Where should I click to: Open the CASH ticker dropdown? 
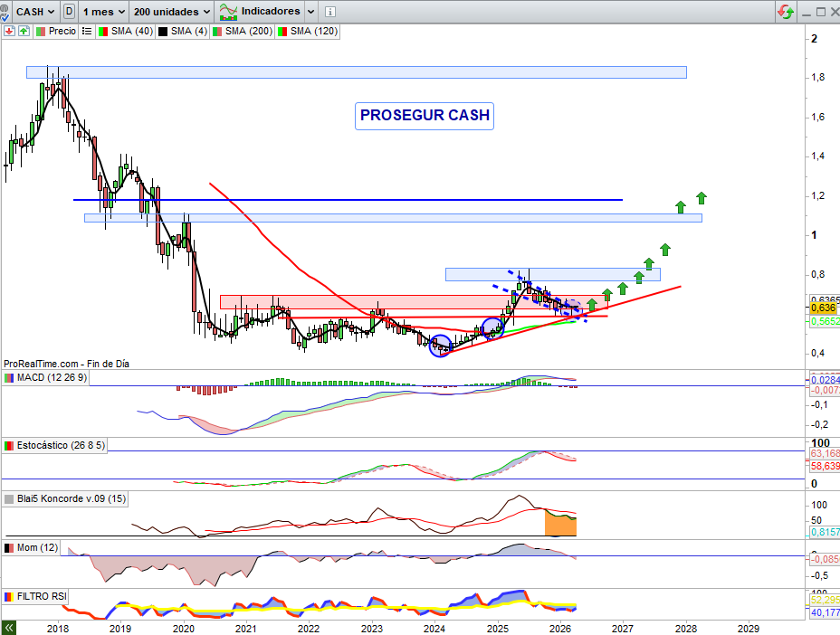click(34, 11)
